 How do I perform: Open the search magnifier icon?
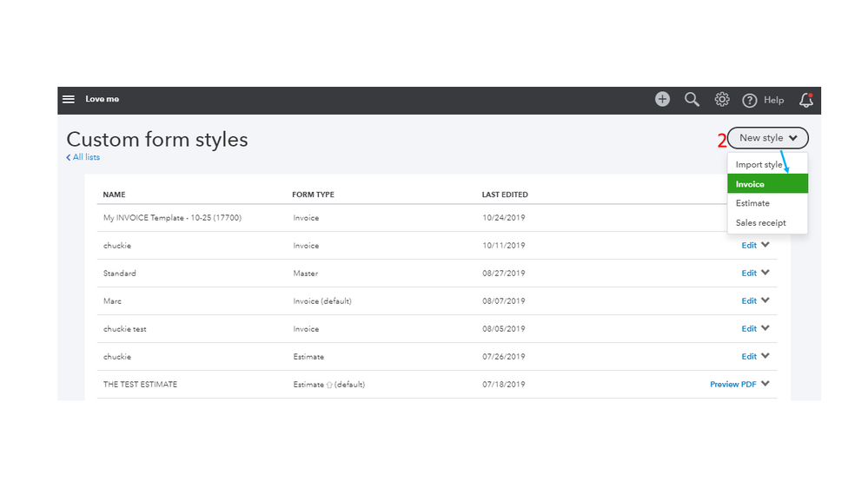(x=692, y=100)
